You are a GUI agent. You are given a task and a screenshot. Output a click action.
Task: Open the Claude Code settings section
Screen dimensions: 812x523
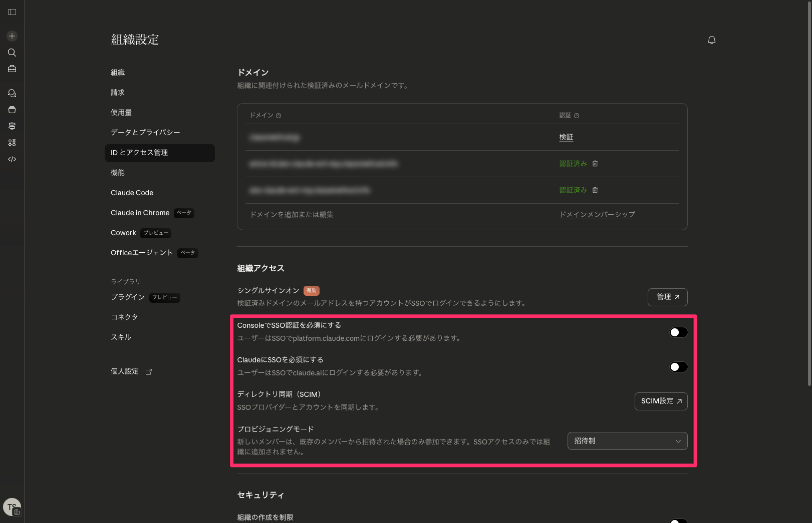pyautogui.click(x=132, y=193)
